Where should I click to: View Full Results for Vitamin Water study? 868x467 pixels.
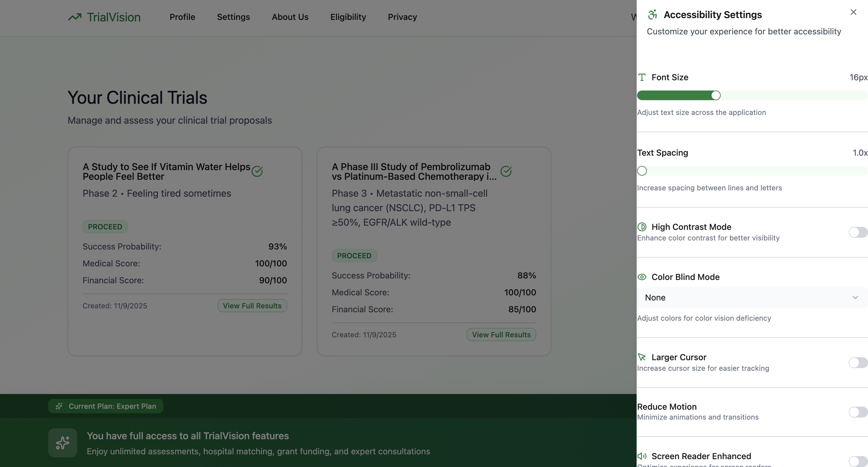coord(252,306)
